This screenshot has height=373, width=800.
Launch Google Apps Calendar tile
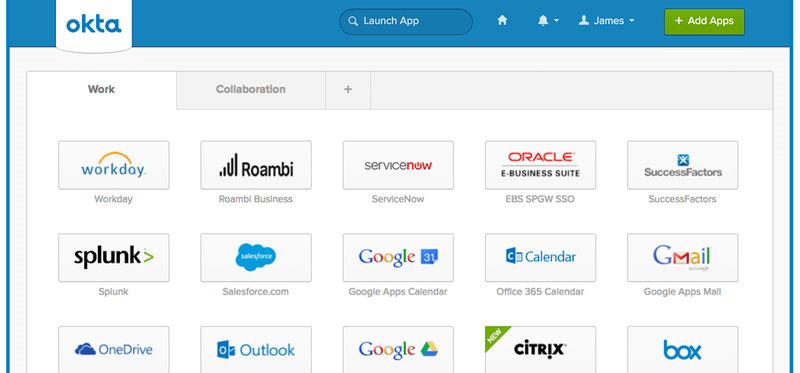click(x=398, y=258)
